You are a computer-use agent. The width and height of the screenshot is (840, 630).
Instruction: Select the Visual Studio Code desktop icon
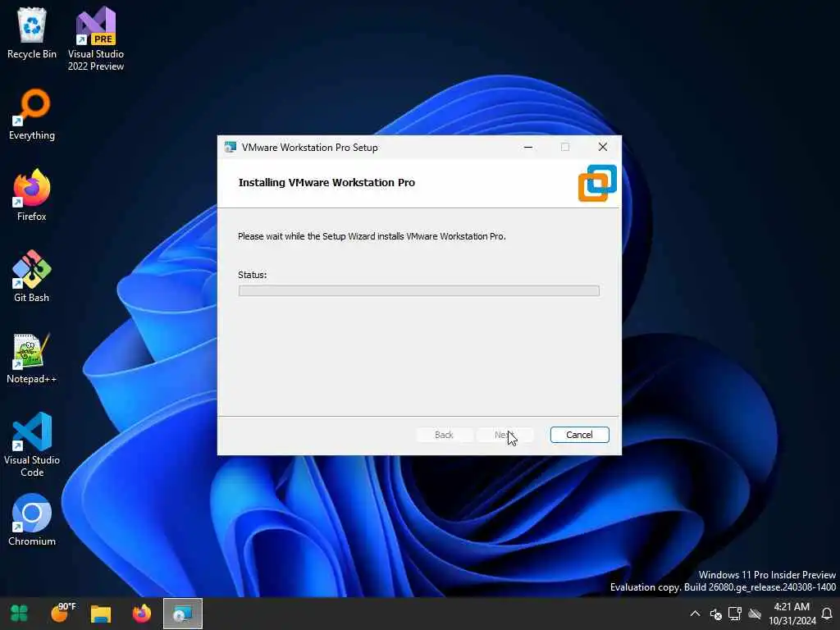click(32, 445)
